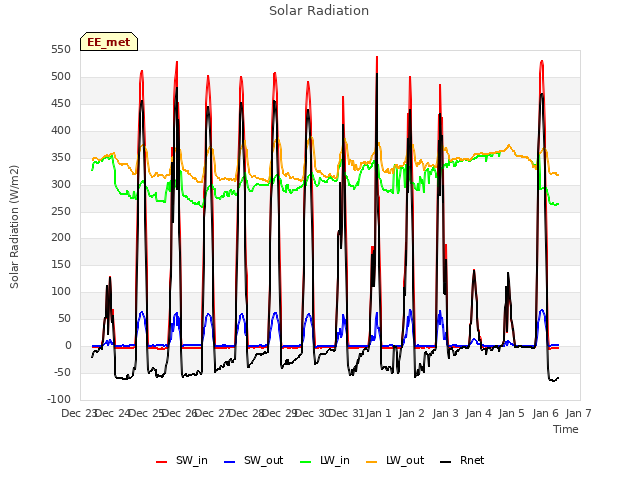Toggle the SW_in legend label
Viewport: 640px width, 480px height.
[192, 460]
